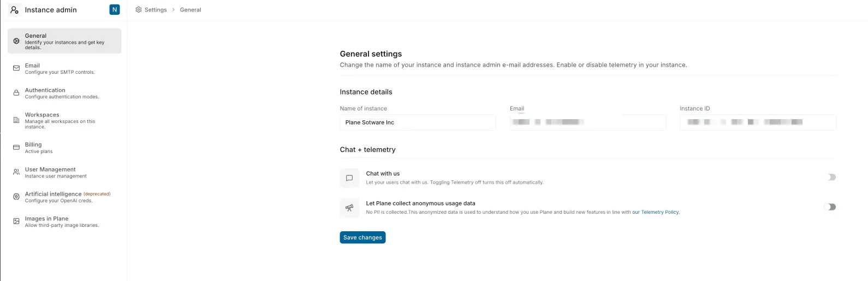
Task: Enable anonymous usage data collection toggle
Action: [x=830, y=207]
